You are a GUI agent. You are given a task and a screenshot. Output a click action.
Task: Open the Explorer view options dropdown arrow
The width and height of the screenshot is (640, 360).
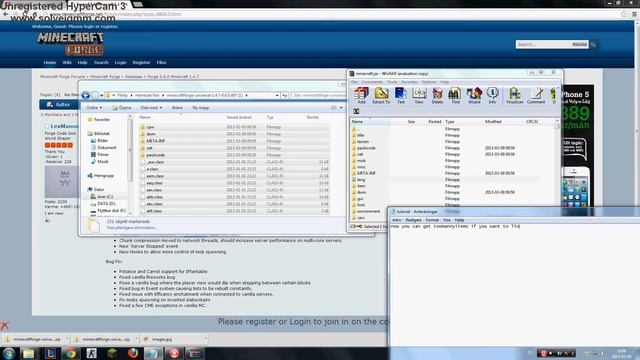click(x=341, y=108)
